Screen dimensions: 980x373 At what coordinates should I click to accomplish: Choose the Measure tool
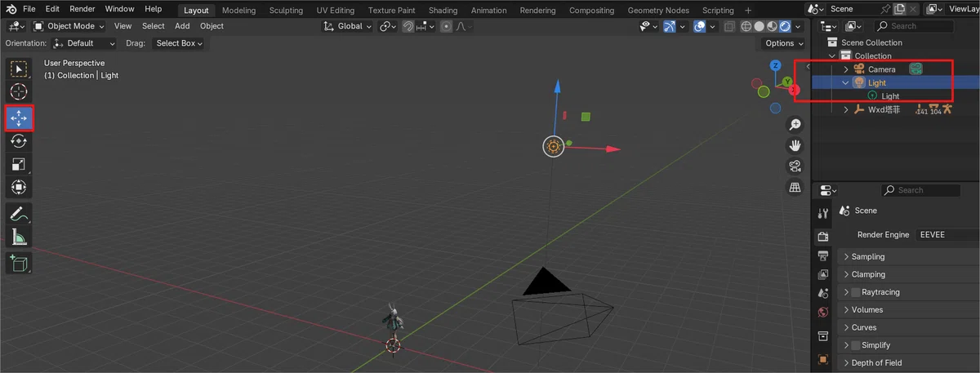tap(18, 238)
